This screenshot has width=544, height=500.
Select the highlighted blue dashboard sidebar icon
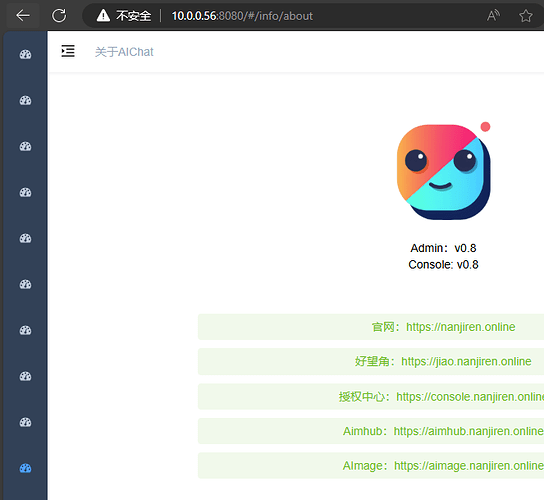pyautogui.click(x=25, y=468)
